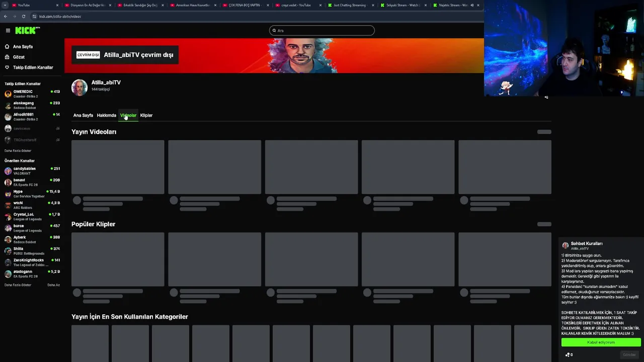Open wtcN channel avatar
This screenshot has width=644, height=362.
pyautogui.click(x=8, y=205)
